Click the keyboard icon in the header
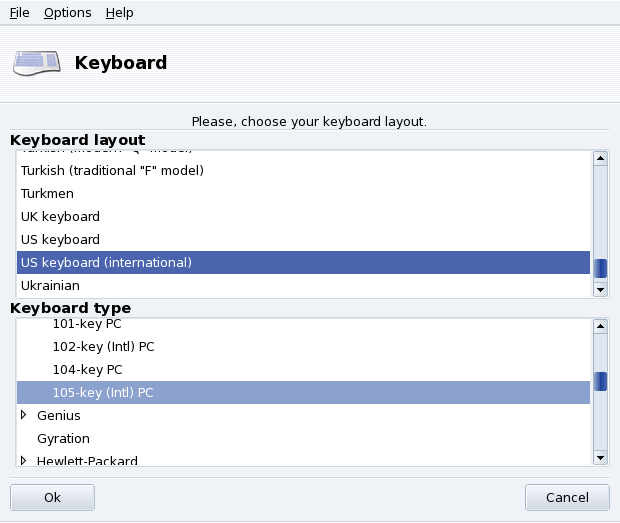The image size is (620, 523). [36, 63]
